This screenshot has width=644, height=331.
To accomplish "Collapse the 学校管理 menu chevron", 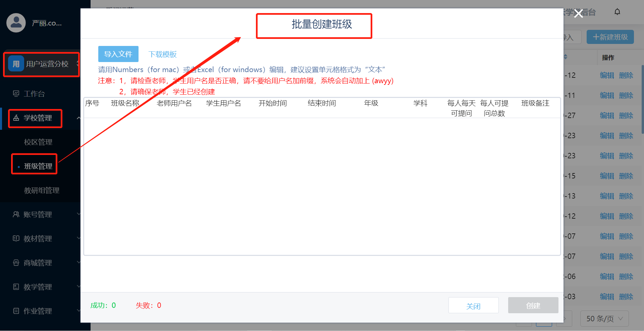I will (78, 118).
